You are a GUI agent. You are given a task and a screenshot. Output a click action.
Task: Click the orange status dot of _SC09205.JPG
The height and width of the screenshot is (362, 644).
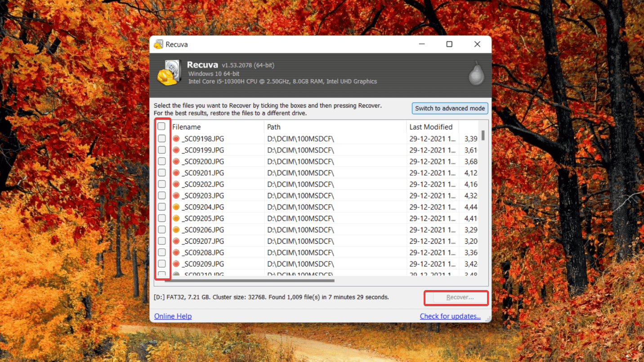point(176,218)
